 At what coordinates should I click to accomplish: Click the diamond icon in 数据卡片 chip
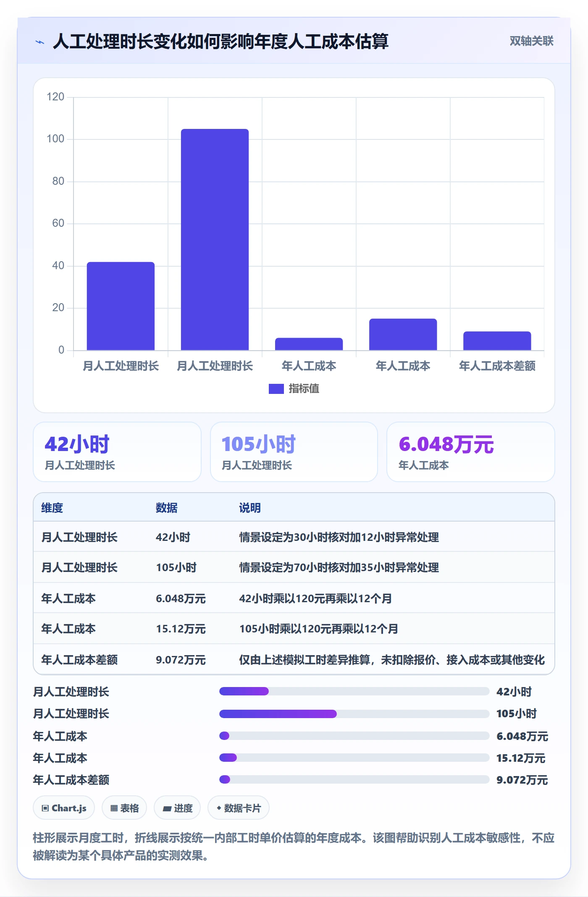pyautogui.click(x=219, y=808)
